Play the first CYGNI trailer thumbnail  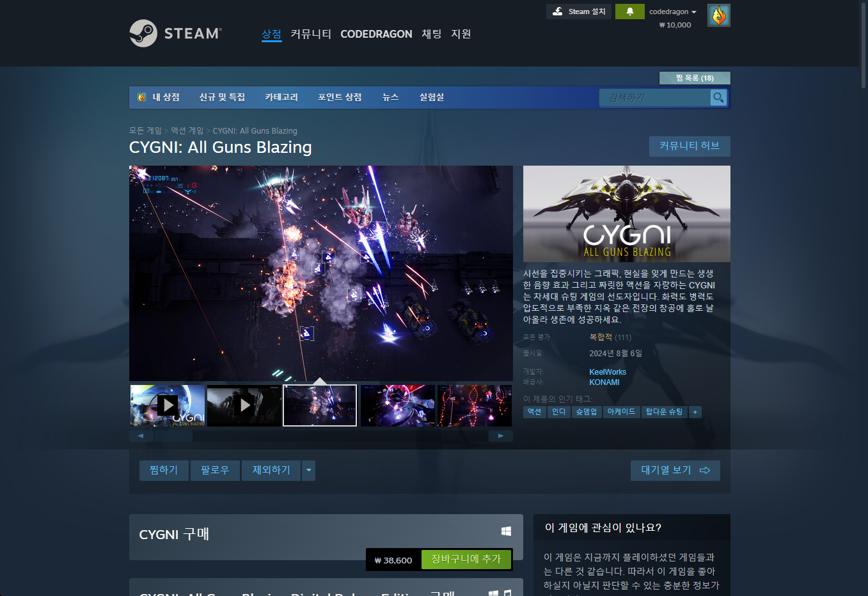(168, 405)
